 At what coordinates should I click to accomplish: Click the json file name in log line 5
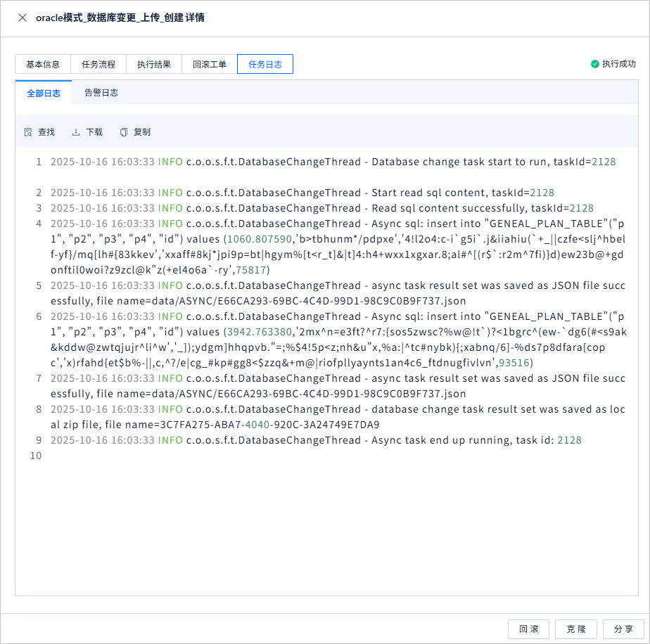click(309, 301)
